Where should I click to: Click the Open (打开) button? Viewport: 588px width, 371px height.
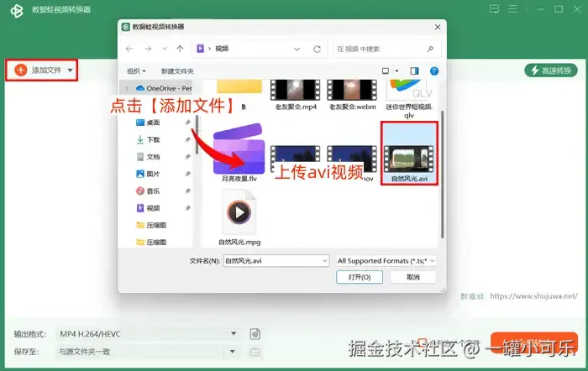point(360,277)
